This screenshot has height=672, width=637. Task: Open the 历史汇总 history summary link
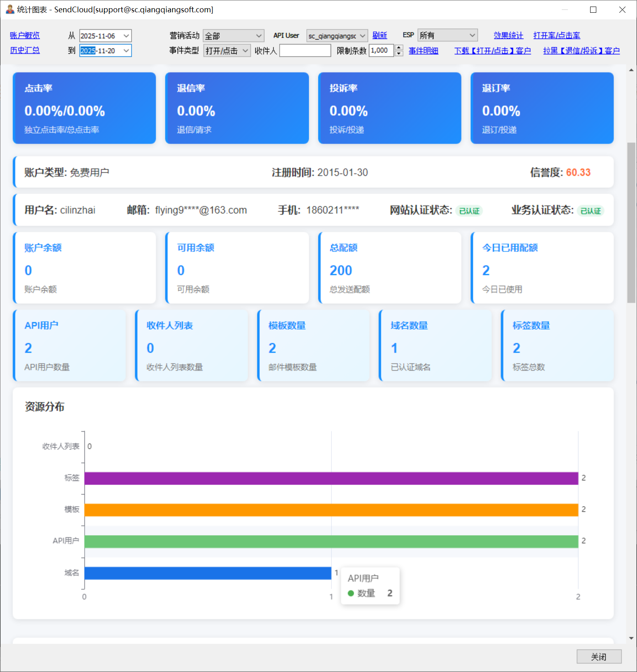[25, 51]
